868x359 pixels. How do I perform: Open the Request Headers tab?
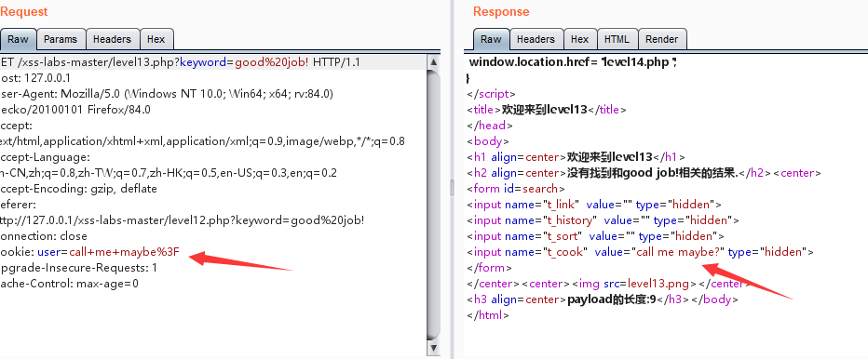[113, 39]
